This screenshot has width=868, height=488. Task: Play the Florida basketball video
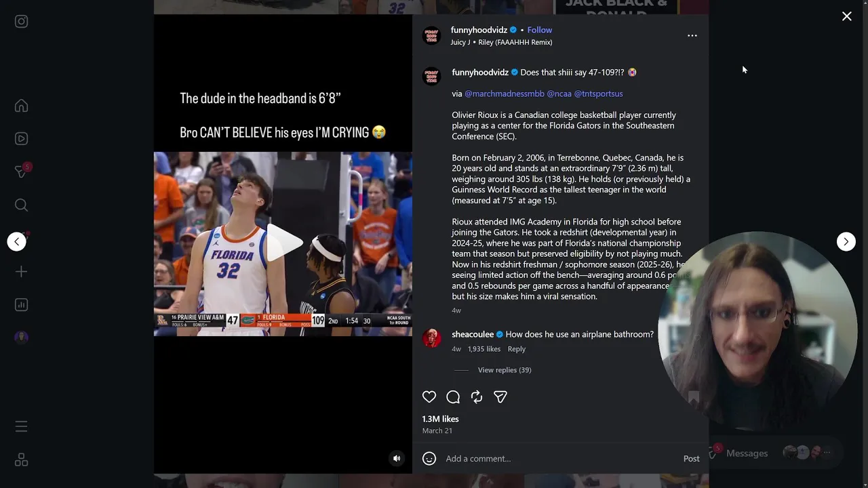[283, 243]
